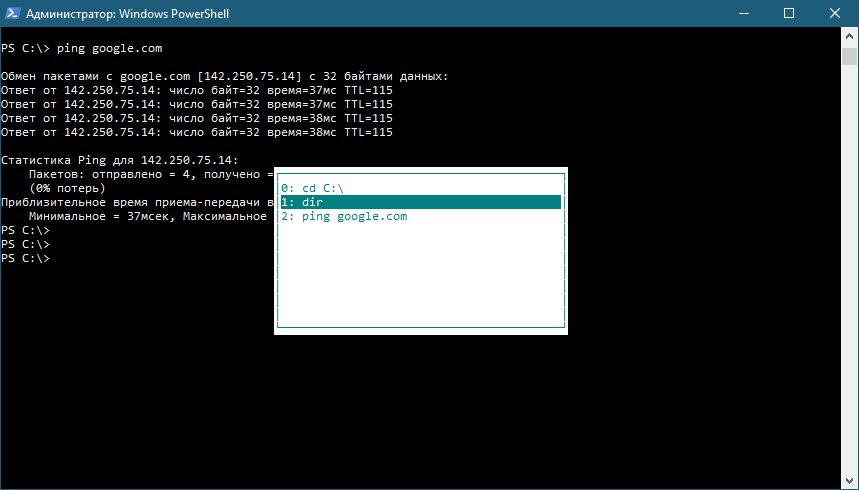Click the typed "ping google.com" command at top
859x490 pixels.
pos(106,48)
